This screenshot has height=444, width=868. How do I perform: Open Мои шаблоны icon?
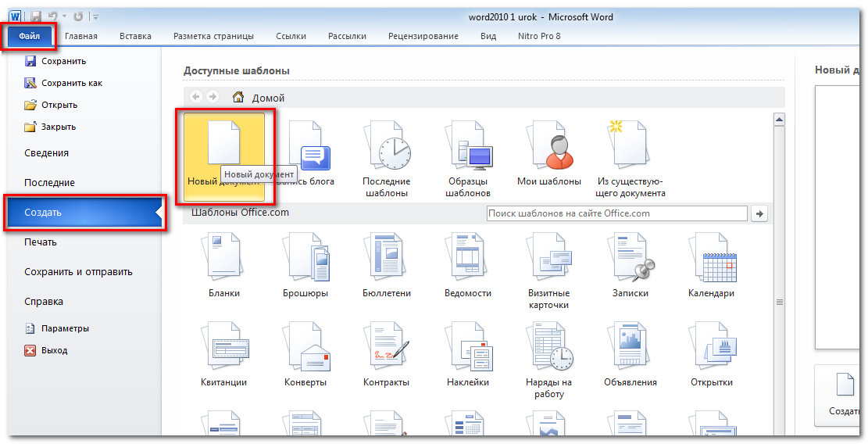point(549,145)
